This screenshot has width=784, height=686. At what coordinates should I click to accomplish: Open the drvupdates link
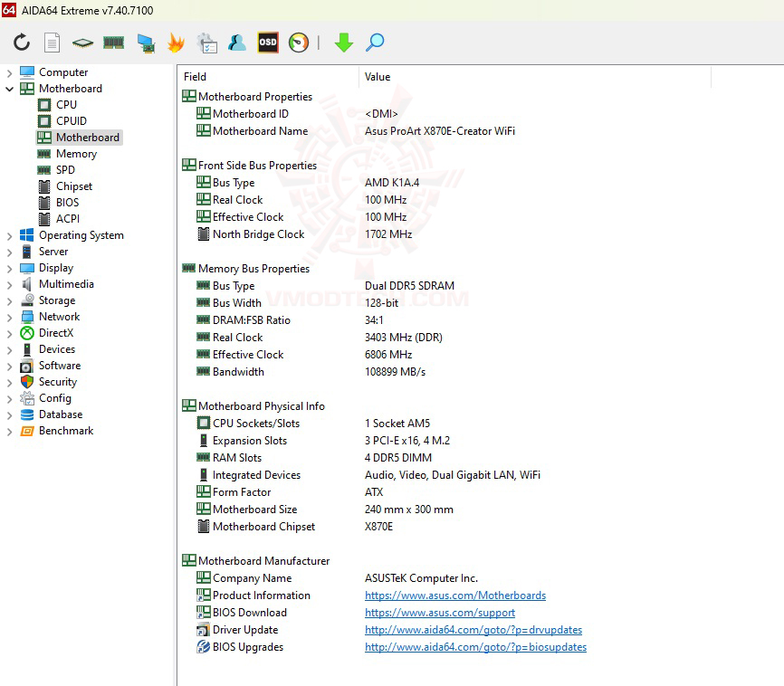point(473,630)
